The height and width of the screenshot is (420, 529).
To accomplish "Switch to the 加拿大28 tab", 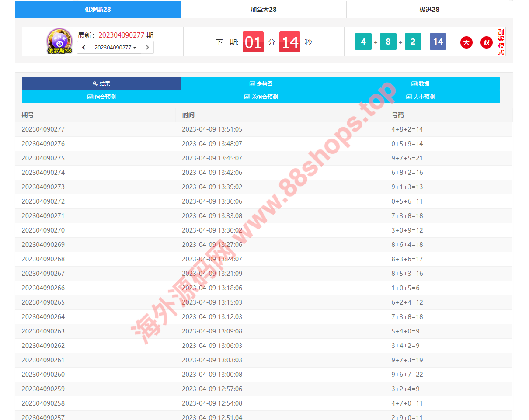I will pos(263,10).
